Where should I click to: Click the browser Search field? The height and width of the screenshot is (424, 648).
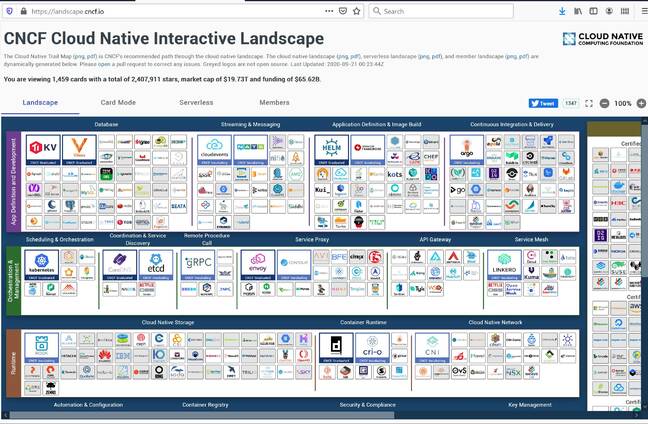[x=441, y=11]
